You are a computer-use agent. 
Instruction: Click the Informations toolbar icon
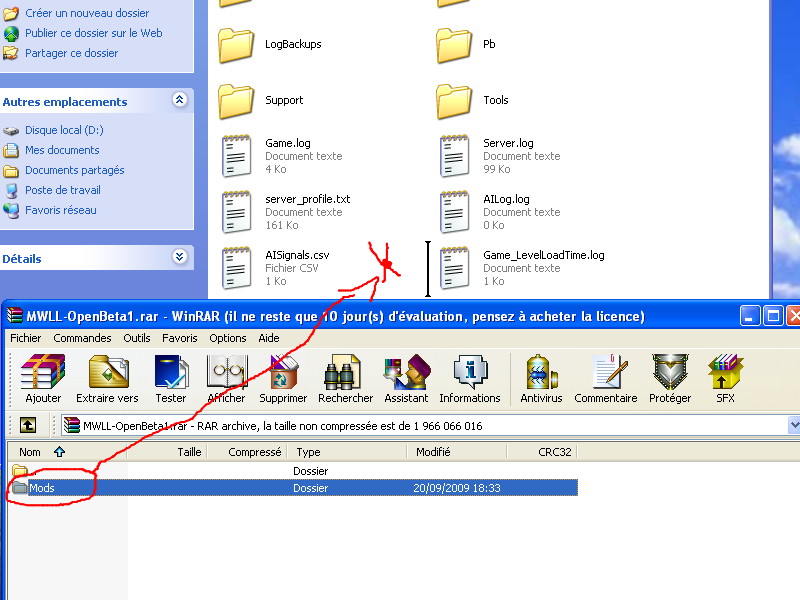click(470, 379)
